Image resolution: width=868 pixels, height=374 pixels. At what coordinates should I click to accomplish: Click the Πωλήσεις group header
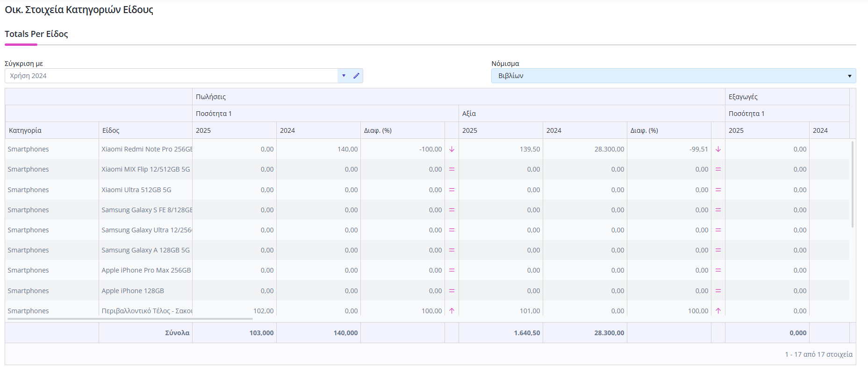(459, 97)
